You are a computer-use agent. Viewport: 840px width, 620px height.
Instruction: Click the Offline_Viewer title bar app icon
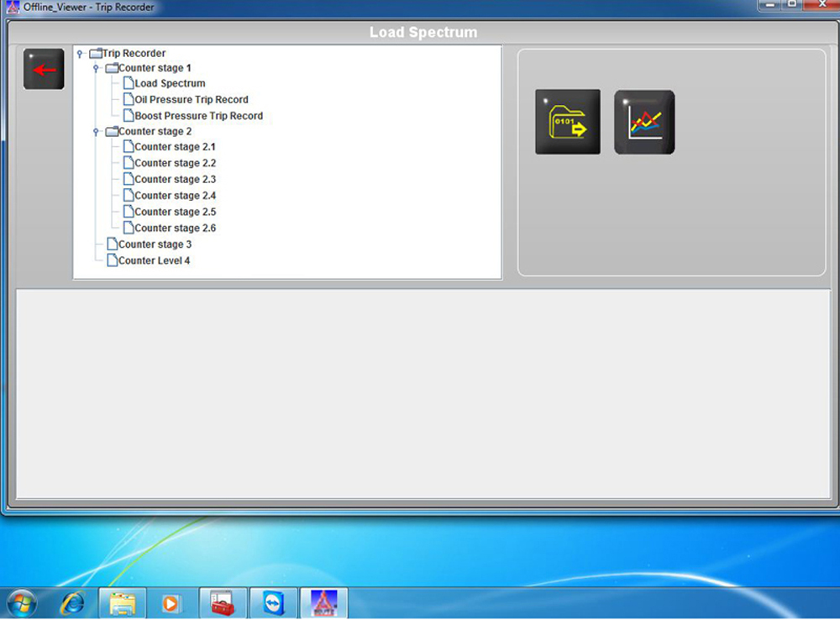13,7
